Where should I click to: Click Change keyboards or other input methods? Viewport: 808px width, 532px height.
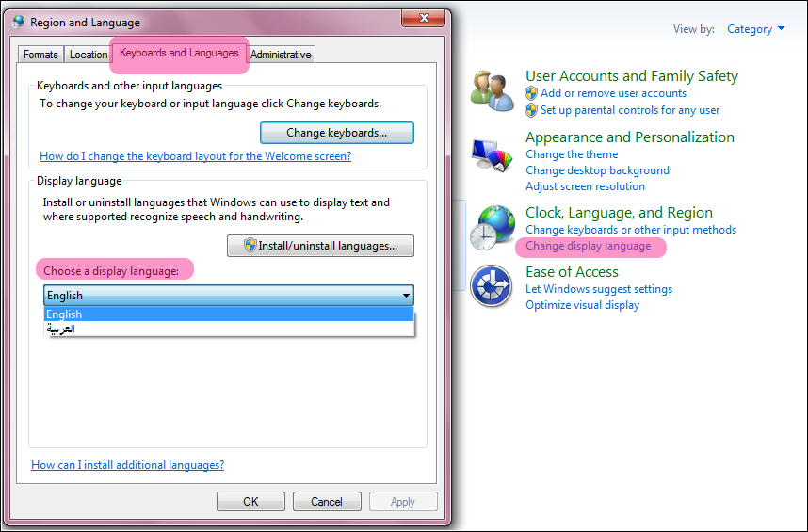tap(631, 230)
